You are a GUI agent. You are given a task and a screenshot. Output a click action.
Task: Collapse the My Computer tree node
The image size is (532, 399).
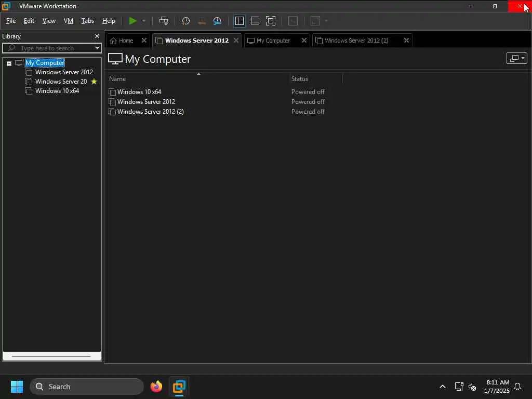coord(9,63)
